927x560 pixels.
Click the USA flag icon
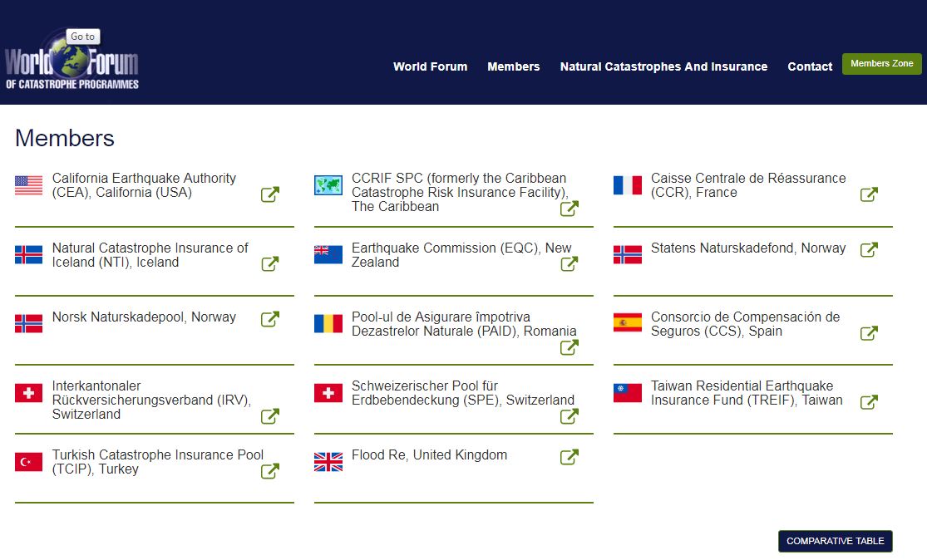[28, 185]
